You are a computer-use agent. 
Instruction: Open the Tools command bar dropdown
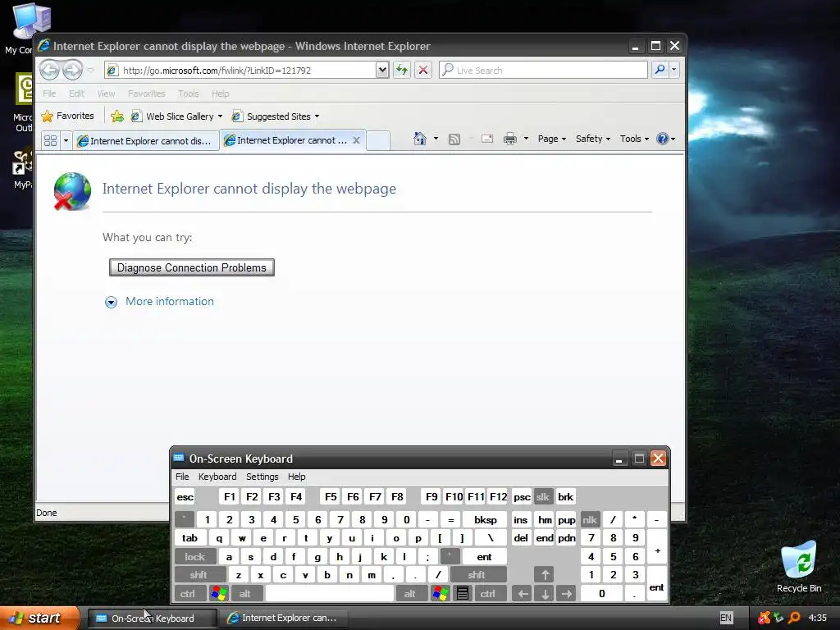pos(634,139)
